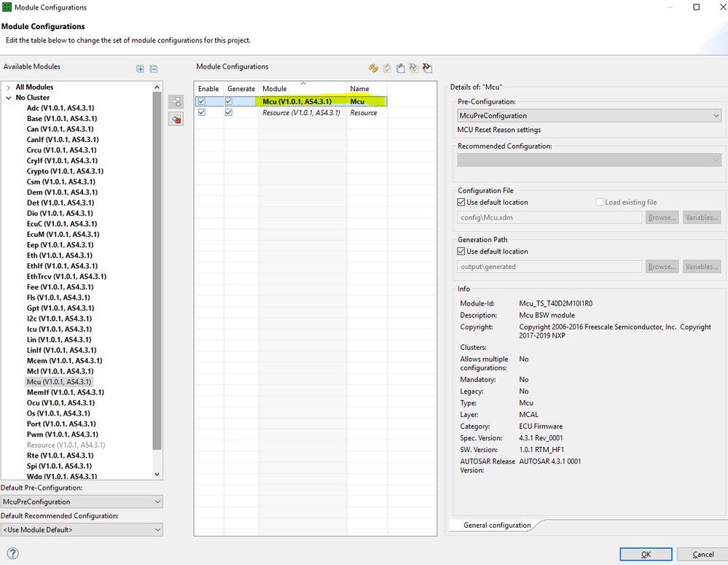728x565 pixels.
Task: Select Spi (V1.0.1, AS4.3.1) module
Action: click(x=60, y=466)
